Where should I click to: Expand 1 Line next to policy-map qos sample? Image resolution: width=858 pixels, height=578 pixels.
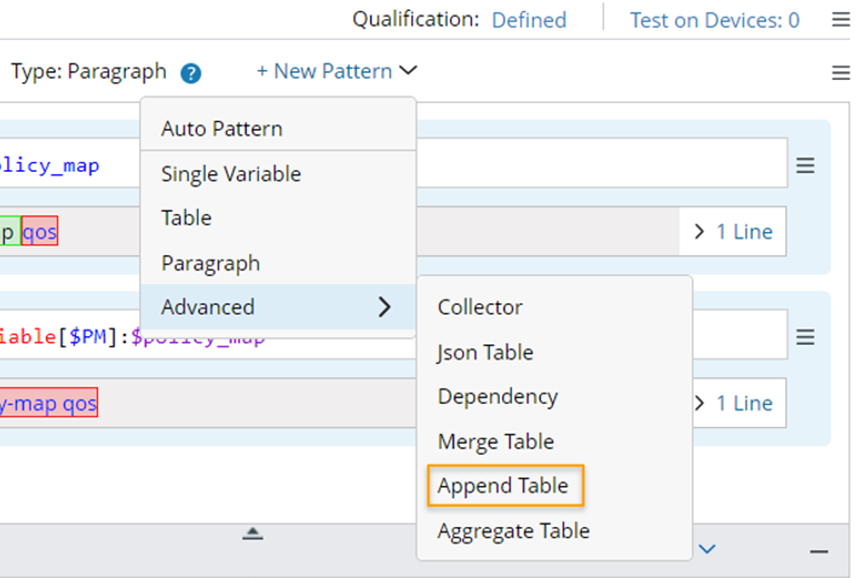pyautogui.click(x=733, y=404)
